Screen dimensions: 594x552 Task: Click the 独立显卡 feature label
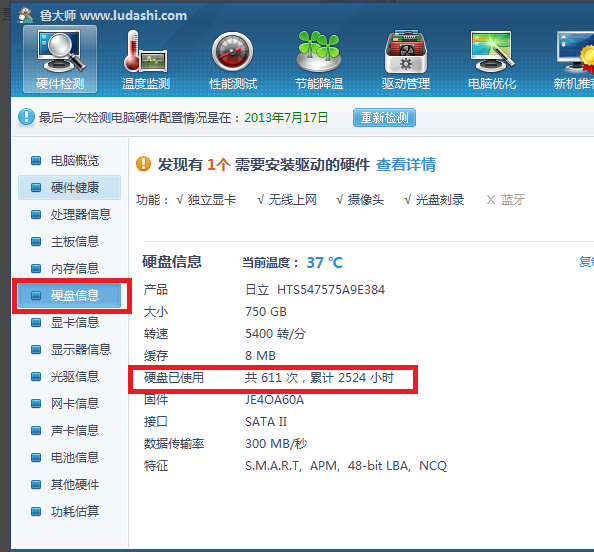point(212,200)
